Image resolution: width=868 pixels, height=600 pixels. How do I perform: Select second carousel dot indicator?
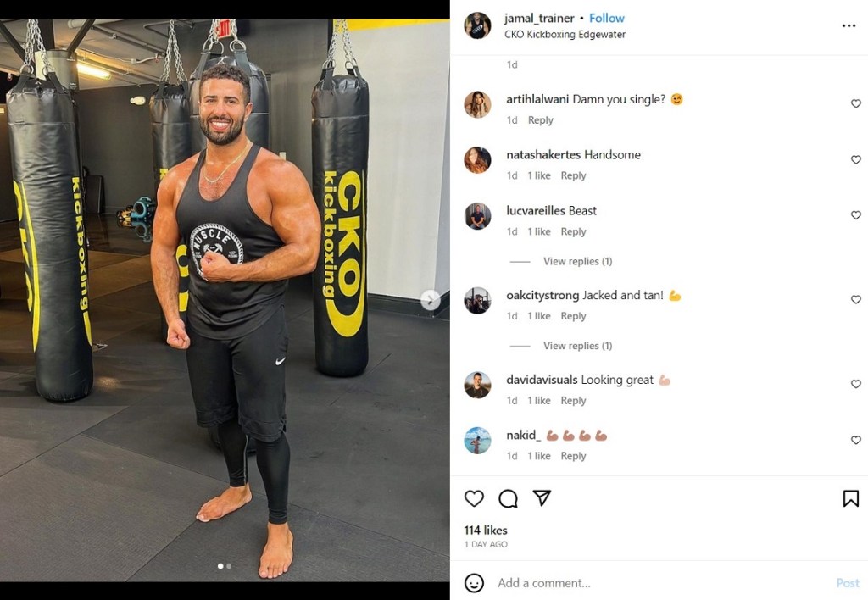click(x=229, y=566)
